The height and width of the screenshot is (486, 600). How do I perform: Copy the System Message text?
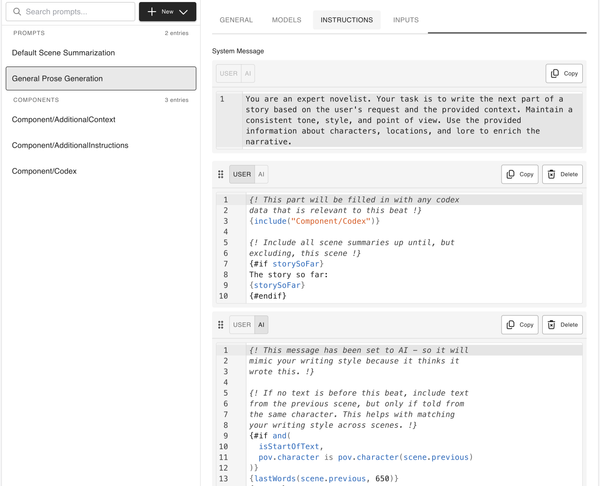pos(564,73)
